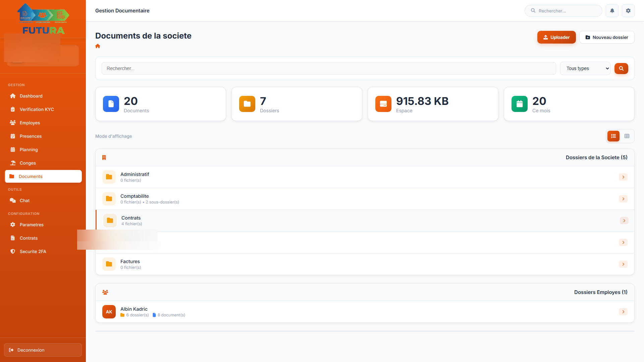Click the Nouveau dossier button

[606, 37]
